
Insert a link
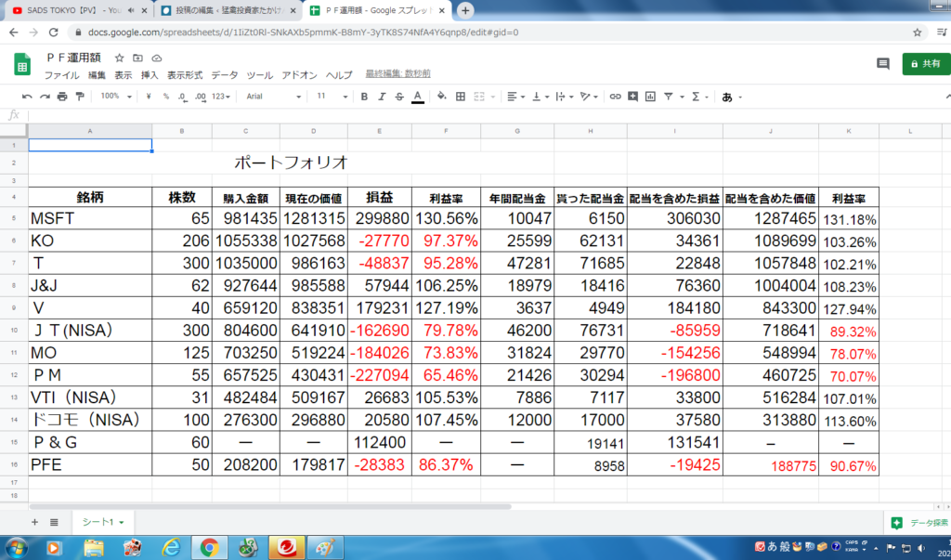click(x=616, y=97)
